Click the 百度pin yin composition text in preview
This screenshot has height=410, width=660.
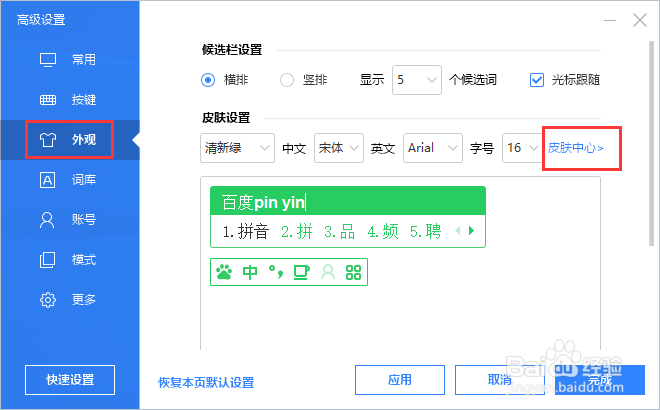click(x=263, y=202)
